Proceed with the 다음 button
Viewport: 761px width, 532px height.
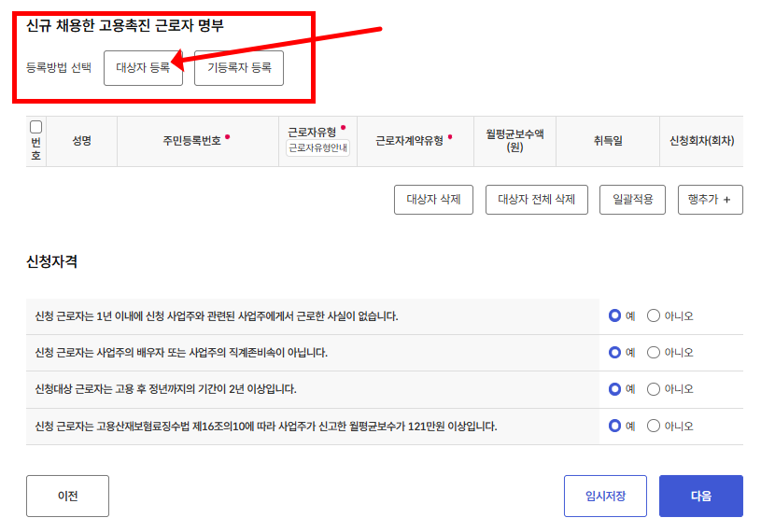pos(701,496)
